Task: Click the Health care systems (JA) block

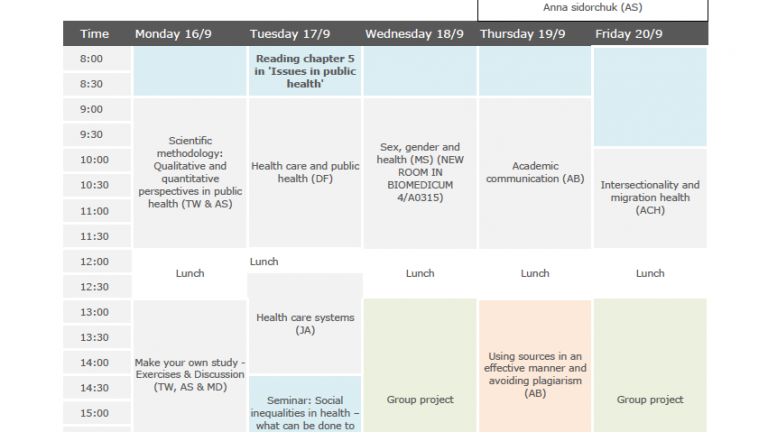Action: click(305, 324)
